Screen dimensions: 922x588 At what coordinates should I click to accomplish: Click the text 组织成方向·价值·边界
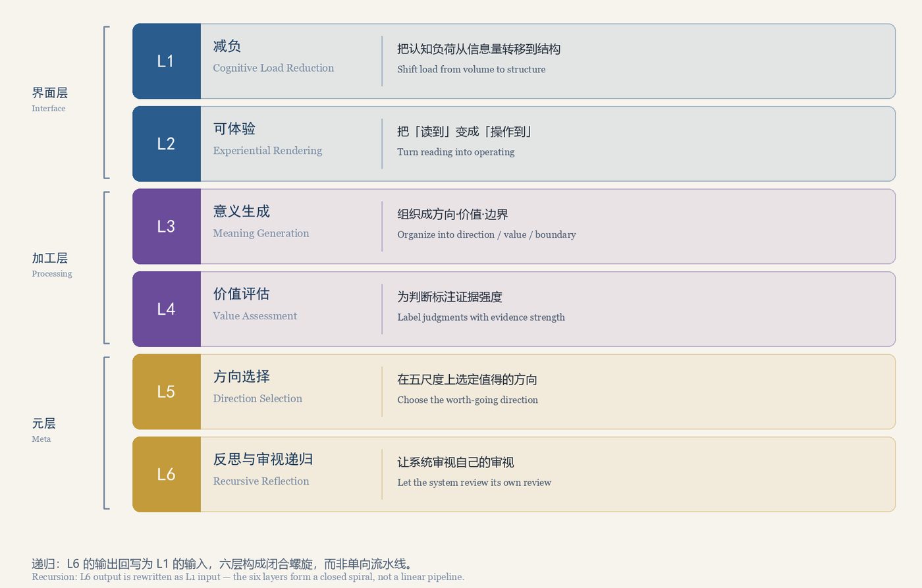(452, 215)
